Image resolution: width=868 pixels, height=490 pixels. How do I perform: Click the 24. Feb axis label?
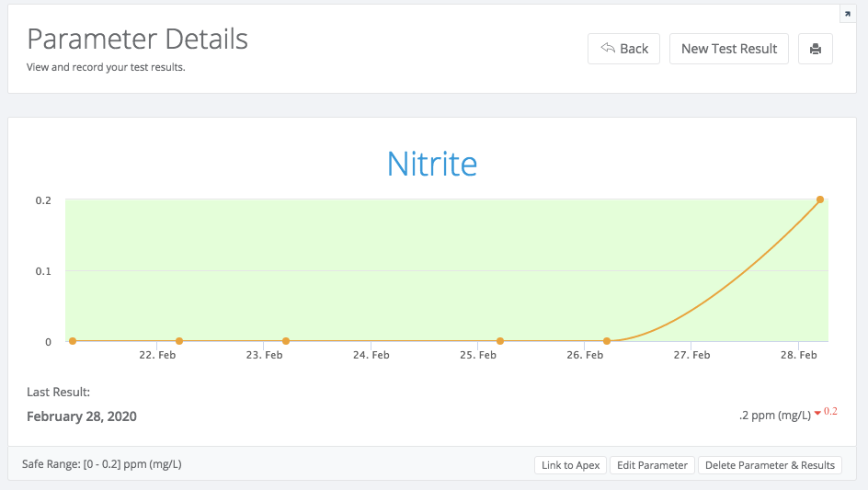point(371,355)
